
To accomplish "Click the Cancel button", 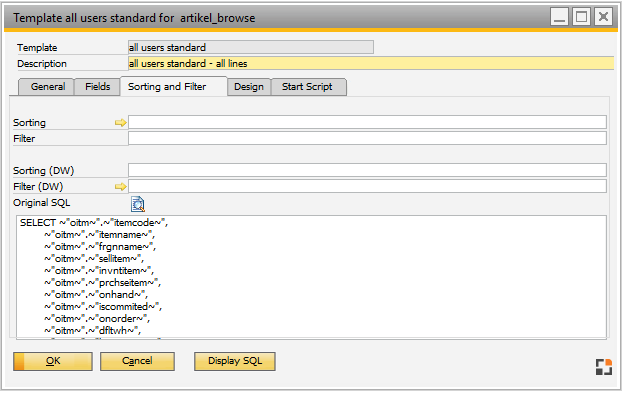I will [x=137, y=361].
